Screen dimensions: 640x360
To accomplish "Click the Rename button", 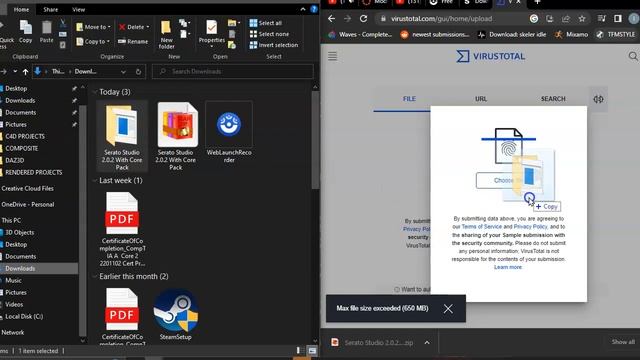I will (x=133, y=41).
